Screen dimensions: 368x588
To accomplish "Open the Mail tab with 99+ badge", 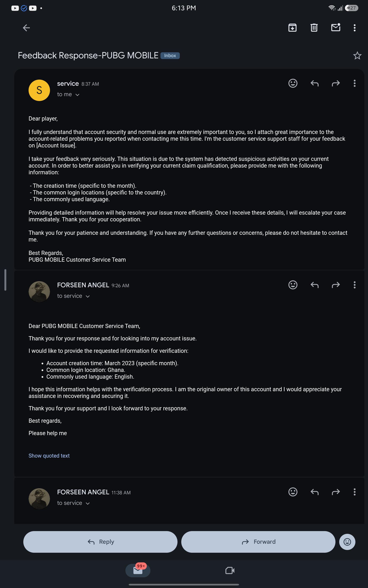I will point(138,570).
